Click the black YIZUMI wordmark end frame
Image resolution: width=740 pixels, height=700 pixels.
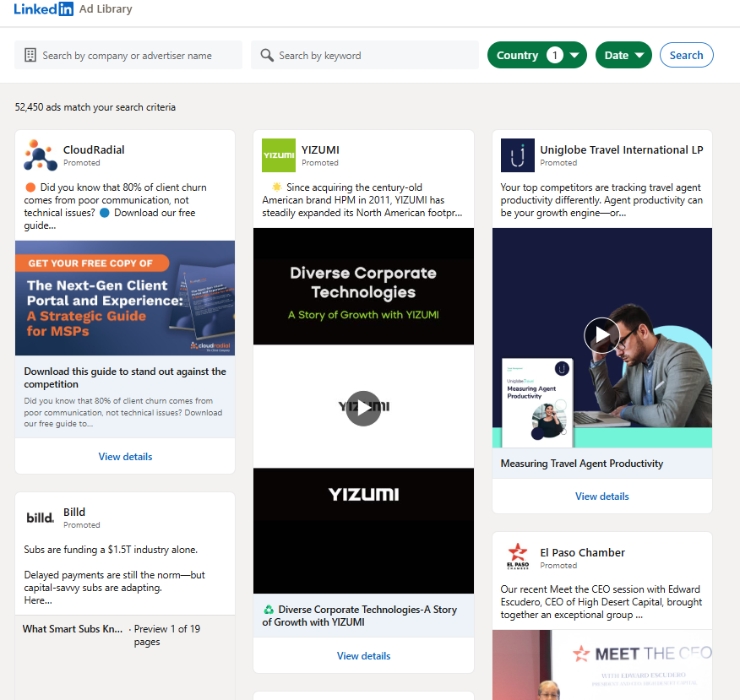[x=363, y=530]
